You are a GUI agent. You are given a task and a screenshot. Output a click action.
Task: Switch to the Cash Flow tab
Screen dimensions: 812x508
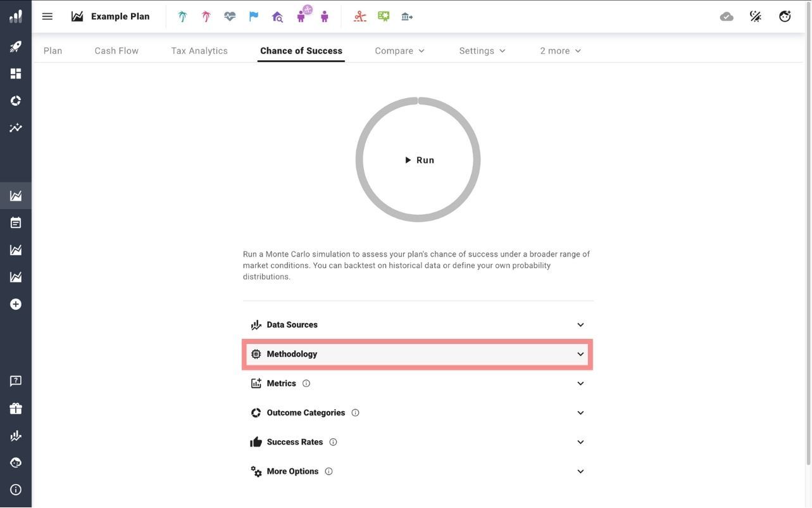(116, 51)
